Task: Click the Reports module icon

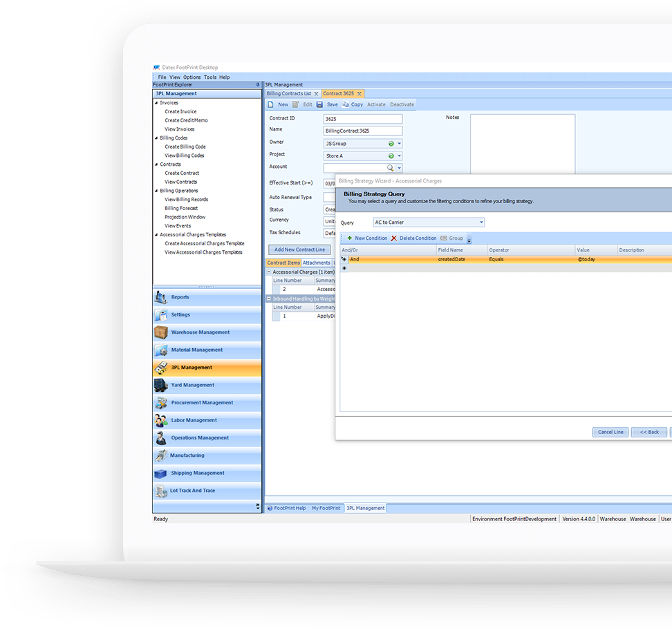Action: 161,297
